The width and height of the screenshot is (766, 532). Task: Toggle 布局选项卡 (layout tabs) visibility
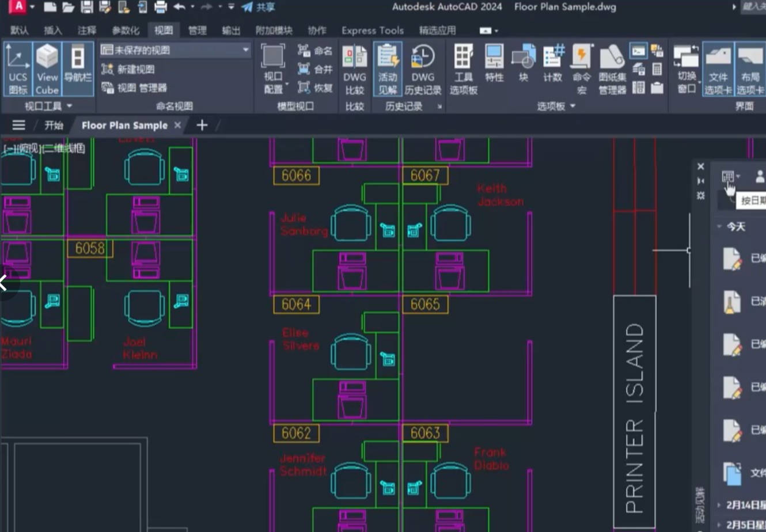click(749, 68)
